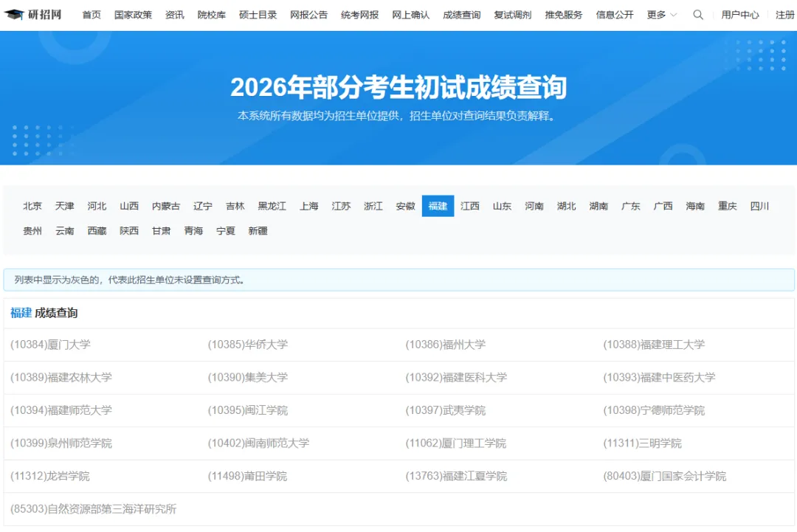Click (11062)厦门理工学院 entry
This screenshot has height=532, width=797.
(x=456, y=443)
